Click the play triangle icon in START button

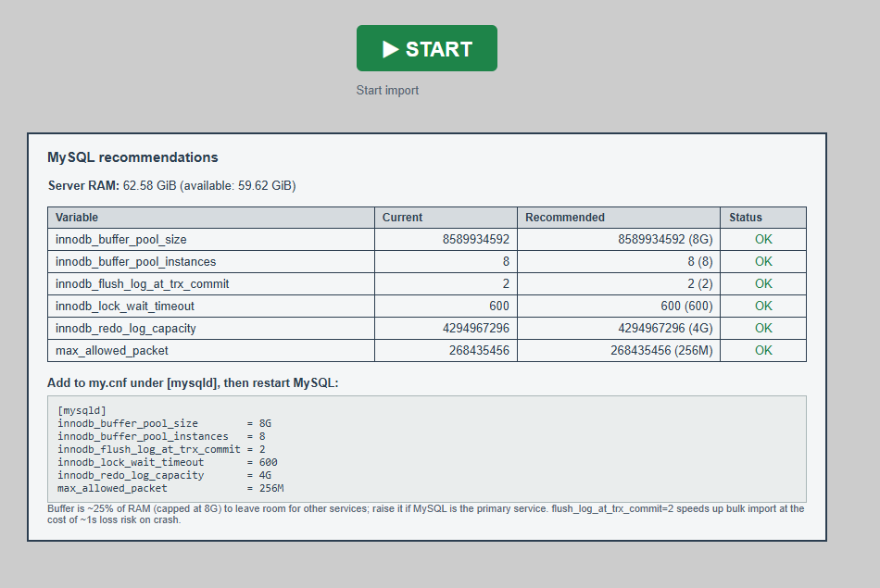(x=391, y=49)
